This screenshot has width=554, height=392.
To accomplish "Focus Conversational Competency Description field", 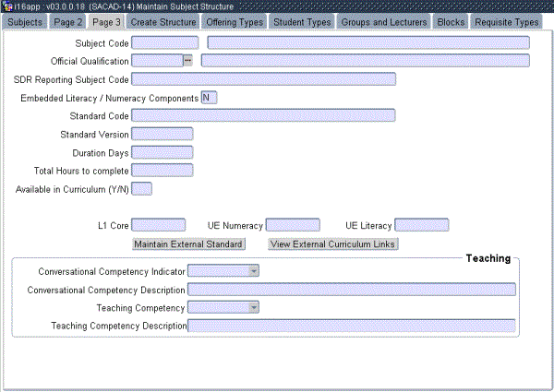I will (352, 290).
